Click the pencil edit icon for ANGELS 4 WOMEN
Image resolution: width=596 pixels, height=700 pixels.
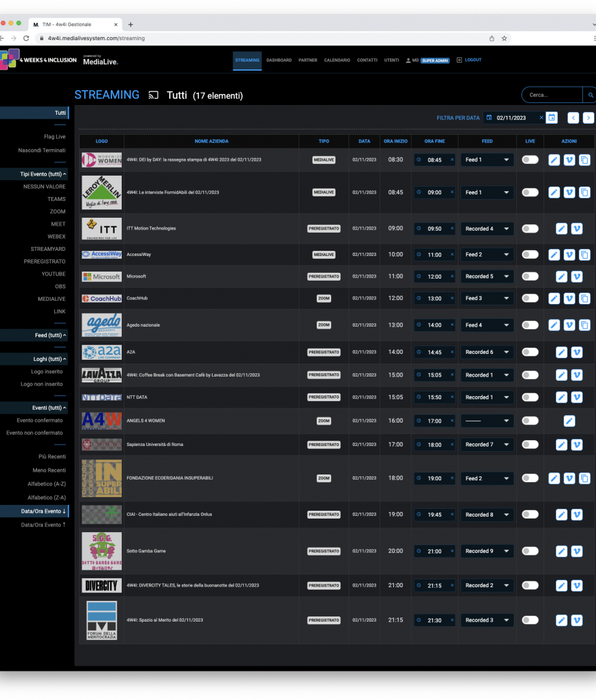(x=569, y=421)
